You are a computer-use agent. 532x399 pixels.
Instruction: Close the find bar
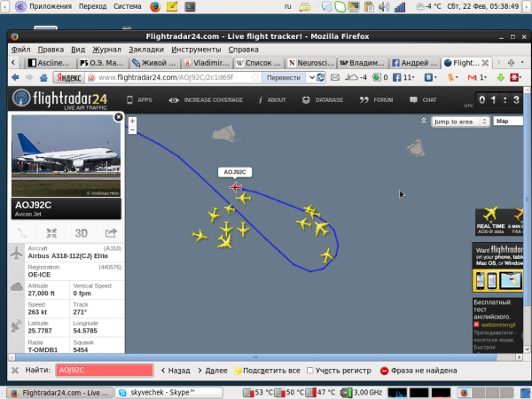(15, 370)
